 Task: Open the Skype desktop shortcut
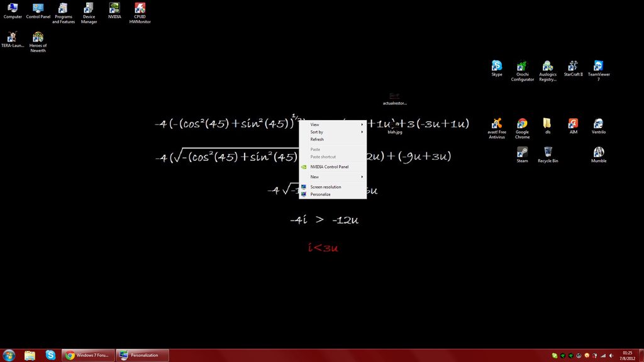pyautogui.click(x=497, y=68)
